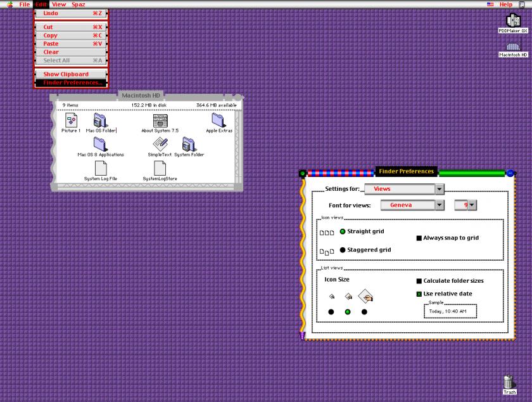Uncheck Use relative date checkbox

(419, 294)
